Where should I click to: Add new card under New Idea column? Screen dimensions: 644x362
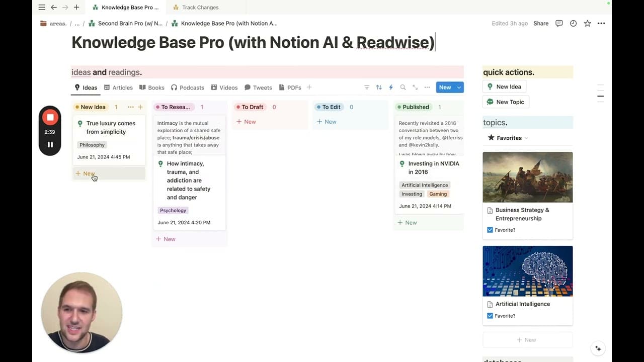pos(109,173)
